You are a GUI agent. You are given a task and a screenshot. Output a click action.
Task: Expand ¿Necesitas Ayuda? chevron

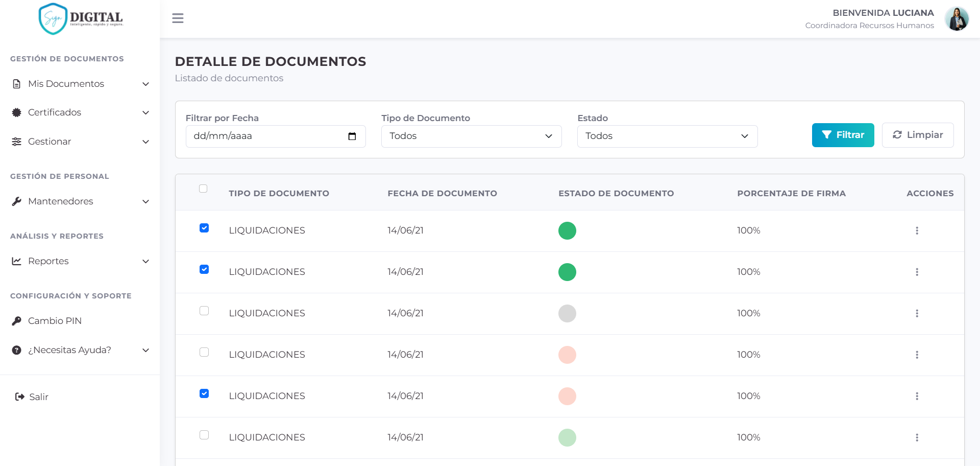[x=145, y=350]
